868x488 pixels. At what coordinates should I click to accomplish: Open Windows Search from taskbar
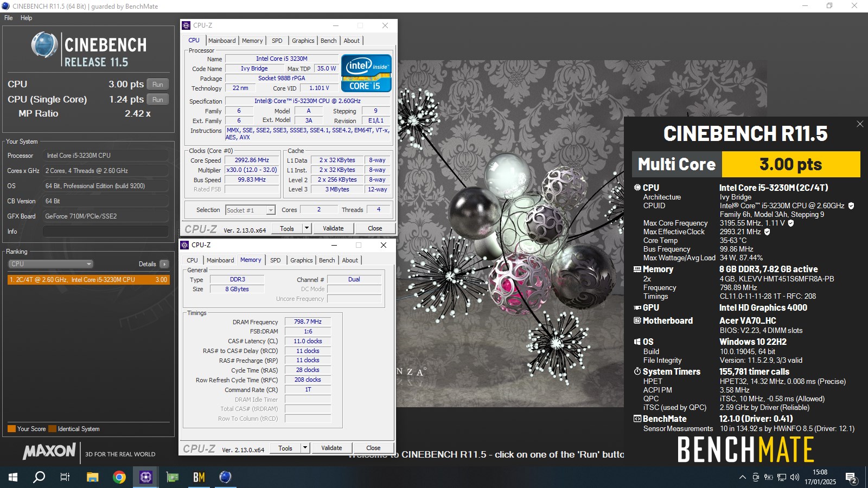[x=39, y=477]
